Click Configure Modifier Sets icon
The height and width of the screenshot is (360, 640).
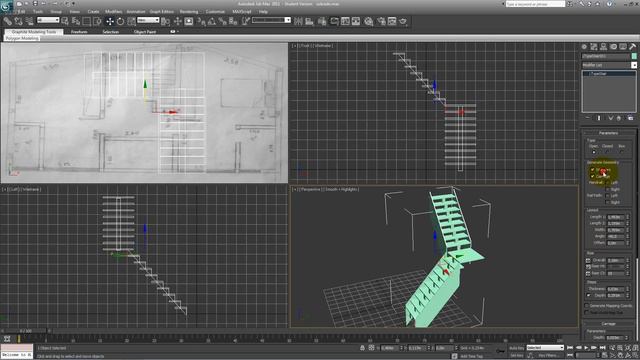point(630,118)
